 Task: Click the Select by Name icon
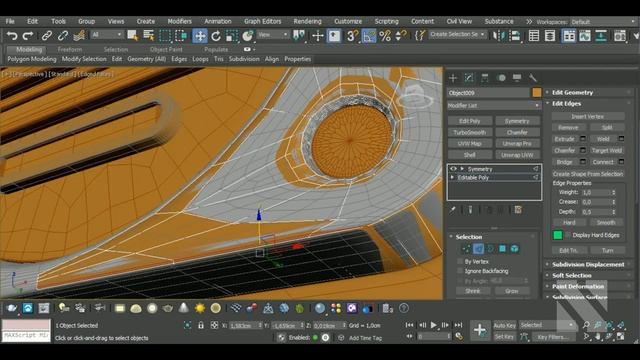(x=149, y=36)
